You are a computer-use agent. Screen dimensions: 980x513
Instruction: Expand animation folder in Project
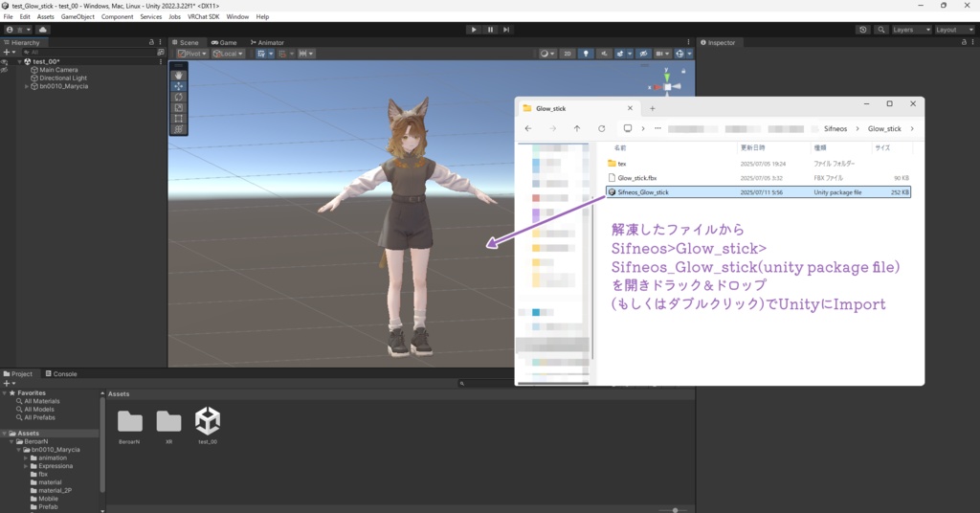click(x=26, y=458)
